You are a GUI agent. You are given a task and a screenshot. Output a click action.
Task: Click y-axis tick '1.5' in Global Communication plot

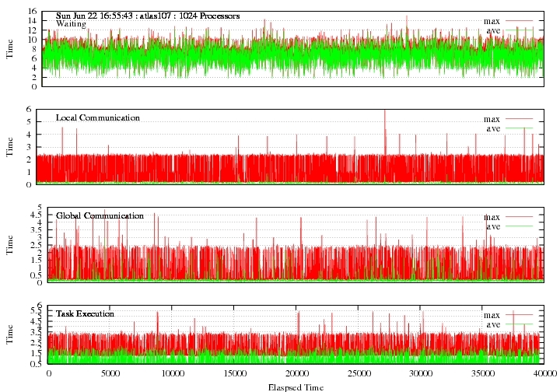(x=36, y=261)
